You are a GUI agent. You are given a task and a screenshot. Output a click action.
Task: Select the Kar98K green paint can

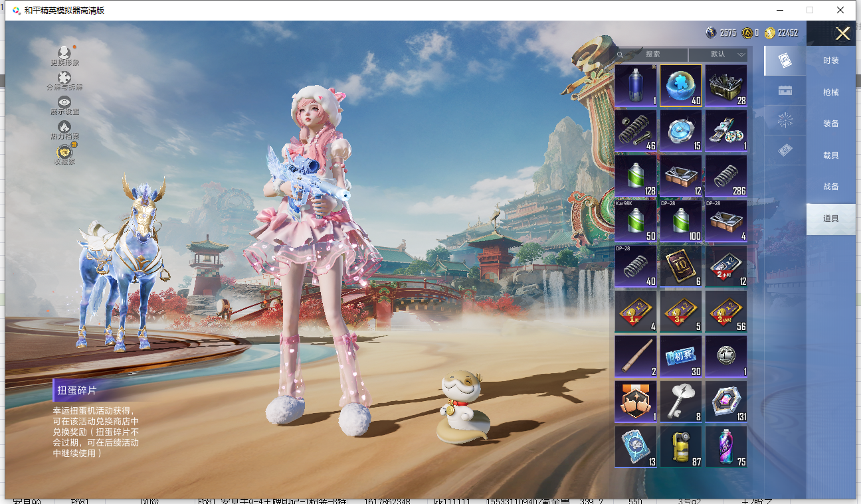[636, 221]
